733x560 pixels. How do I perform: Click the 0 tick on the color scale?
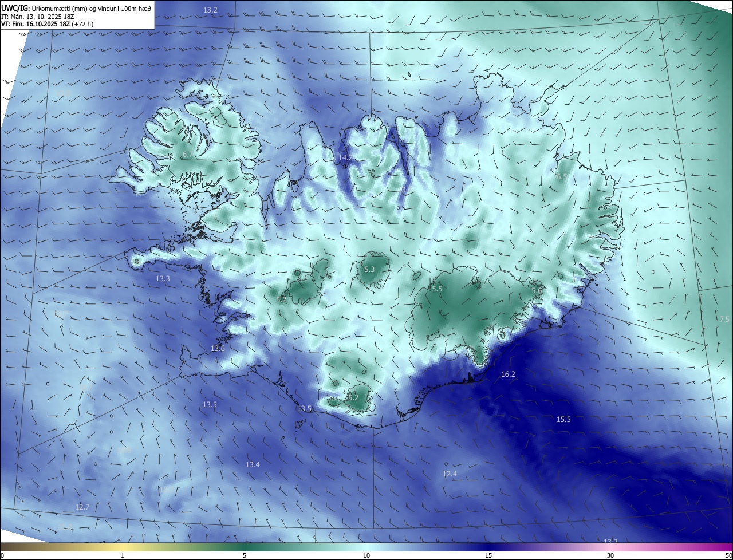tap(2, 555)
